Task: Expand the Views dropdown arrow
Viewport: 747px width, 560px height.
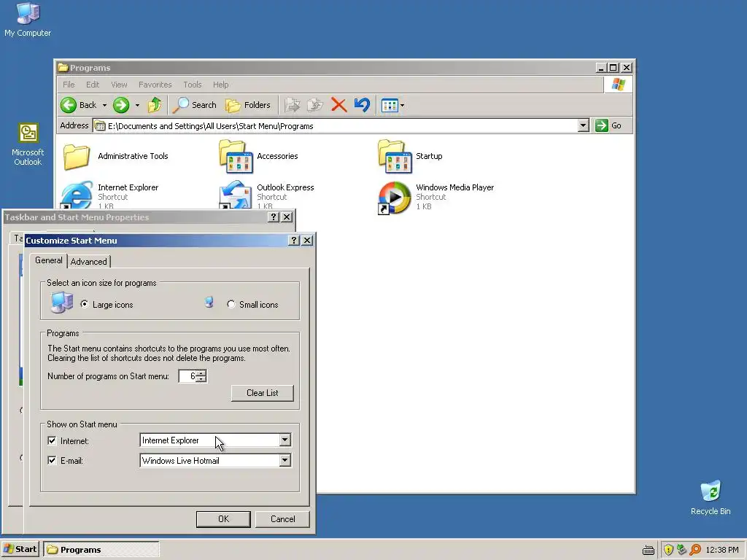Action: [x=403, y=105]
